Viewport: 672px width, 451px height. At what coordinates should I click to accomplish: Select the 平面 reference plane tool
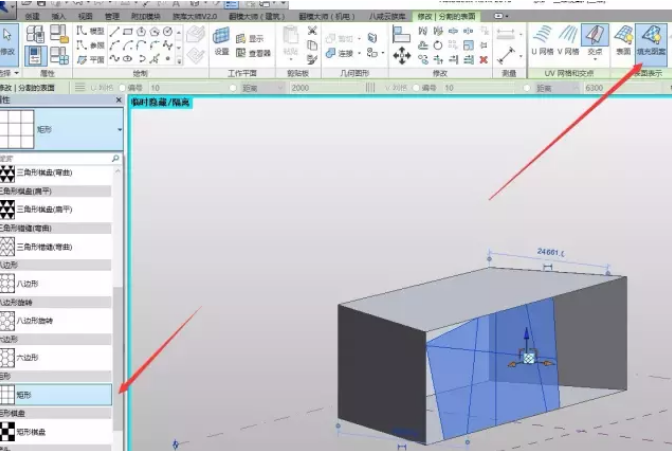[x=90, y=60]
